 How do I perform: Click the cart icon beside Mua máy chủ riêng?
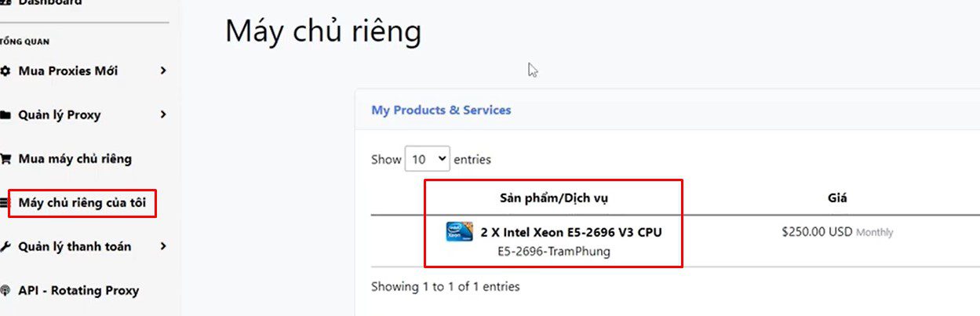5,159
